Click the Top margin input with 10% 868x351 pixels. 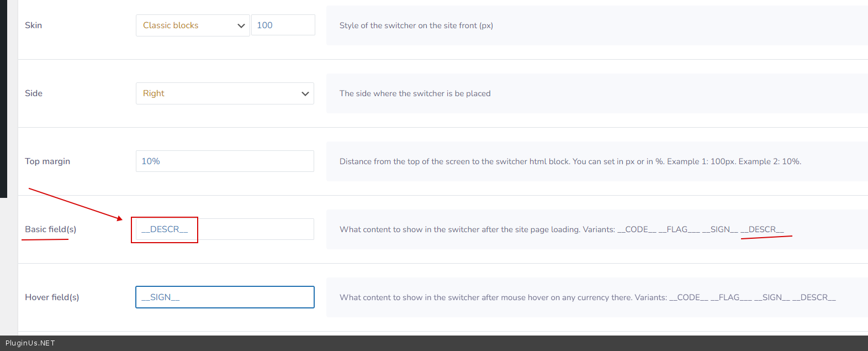[x=225, y=161]
